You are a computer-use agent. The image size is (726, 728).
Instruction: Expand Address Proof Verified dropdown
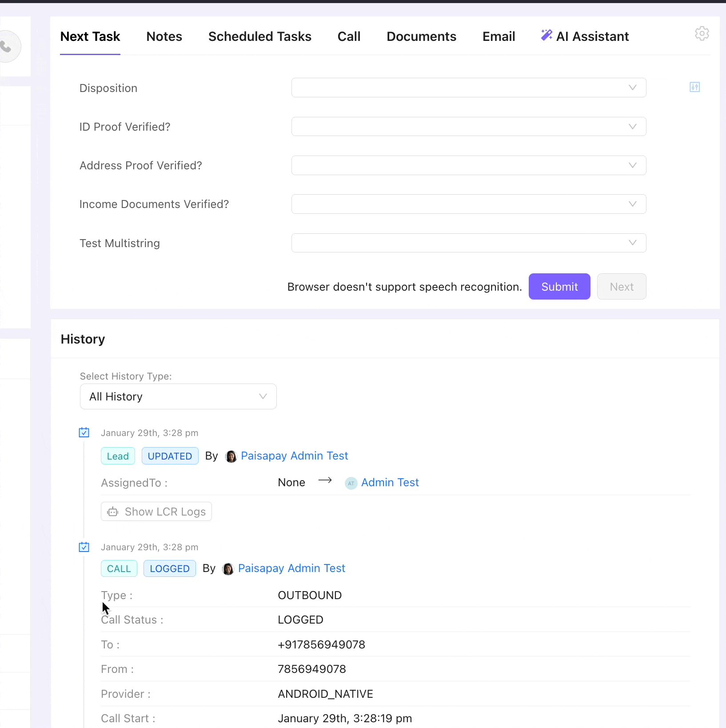point(468,165)
